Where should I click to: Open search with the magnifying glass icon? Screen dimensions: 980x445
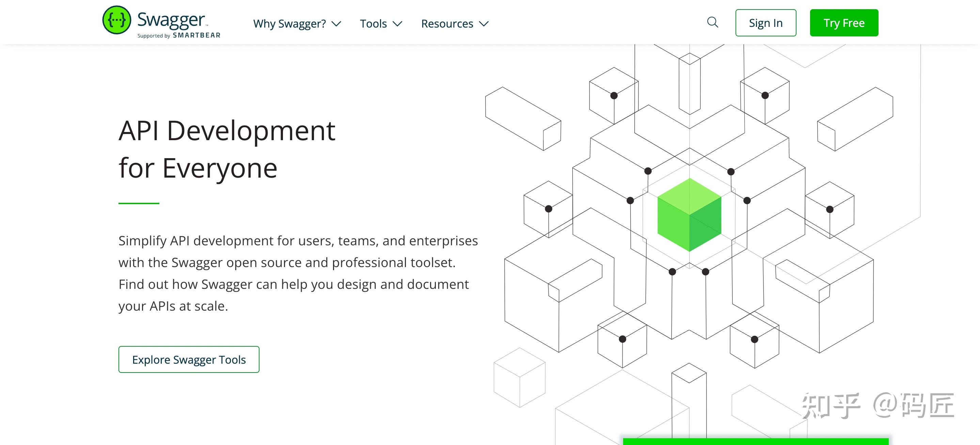(x=712, y=22)
